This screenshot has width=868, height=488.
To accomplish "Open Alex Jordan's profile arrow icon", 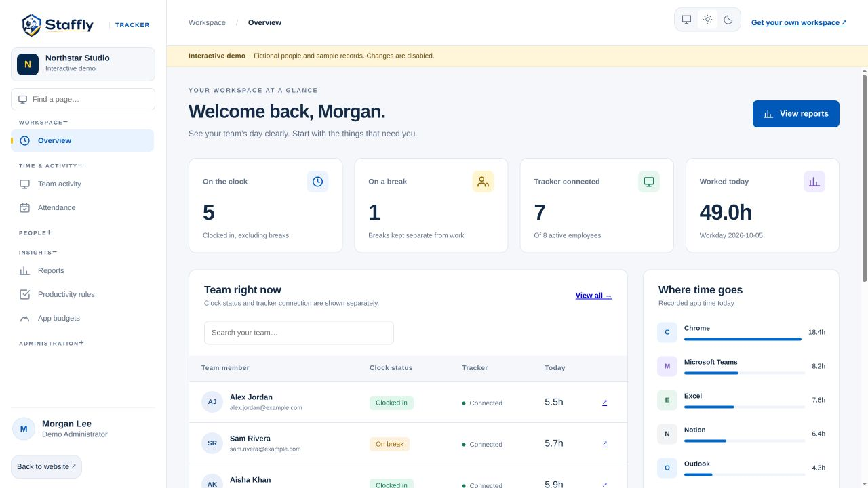I will [604, 403].
